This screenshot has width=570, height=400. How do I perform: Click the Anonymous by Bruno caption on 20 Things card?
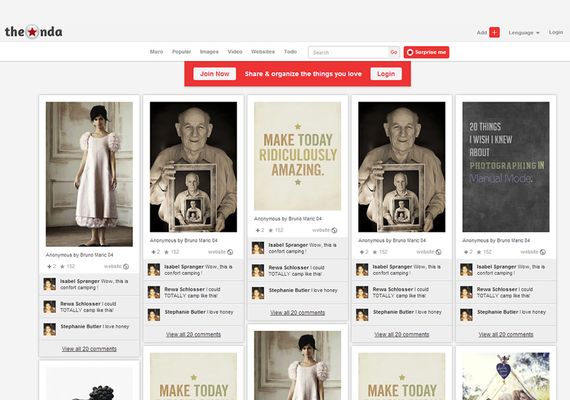click(496, 240)
